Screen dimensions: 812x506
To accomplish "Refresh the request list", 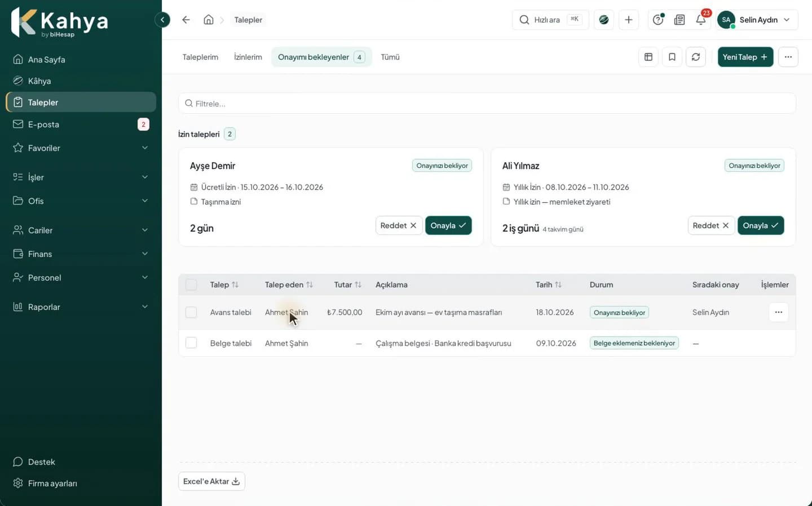I will tap(696, 57).
